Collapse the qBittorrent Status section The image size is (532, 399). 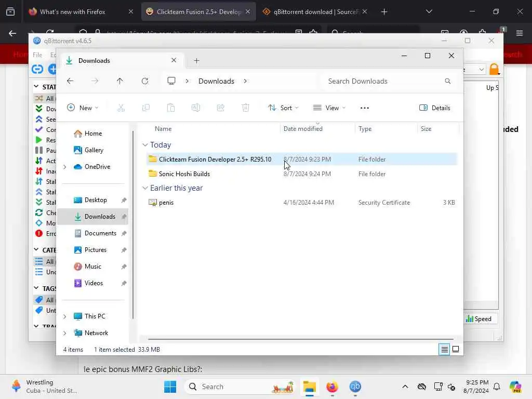(36, 87)
